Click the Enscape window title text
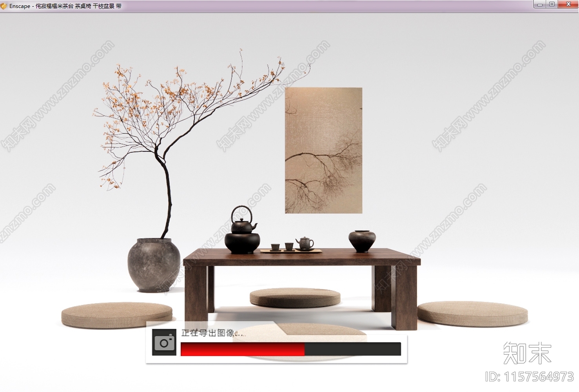 pos(65,6)
